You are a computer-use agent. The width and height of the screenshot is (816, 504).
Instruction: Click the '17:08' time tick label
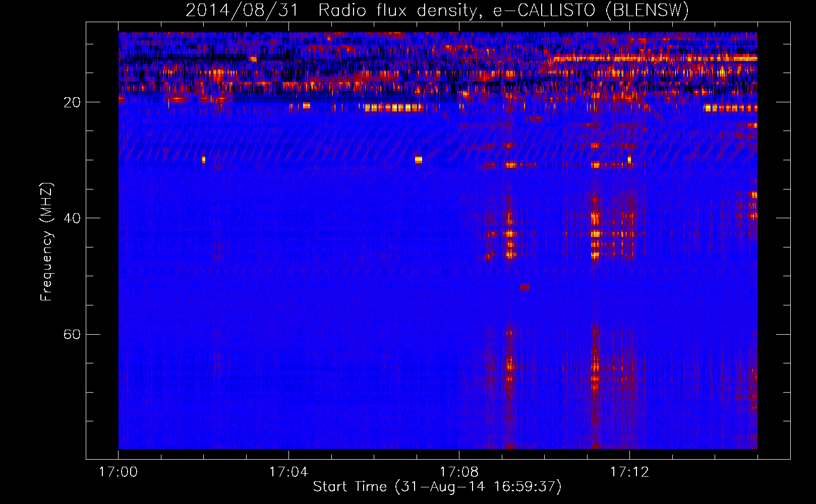coord(459,472)
